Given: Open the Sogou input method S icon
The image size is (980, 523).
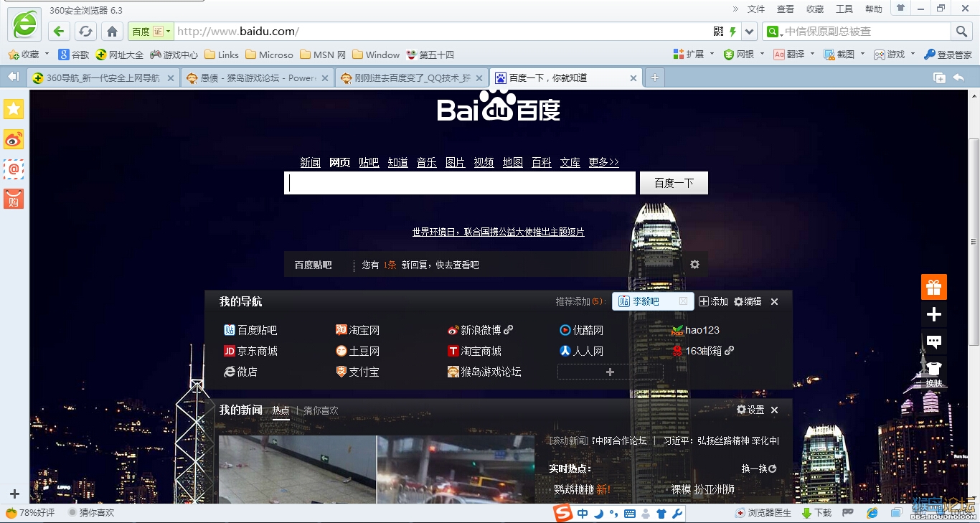Looking at the screenshot, I should [x=563, y=513].
